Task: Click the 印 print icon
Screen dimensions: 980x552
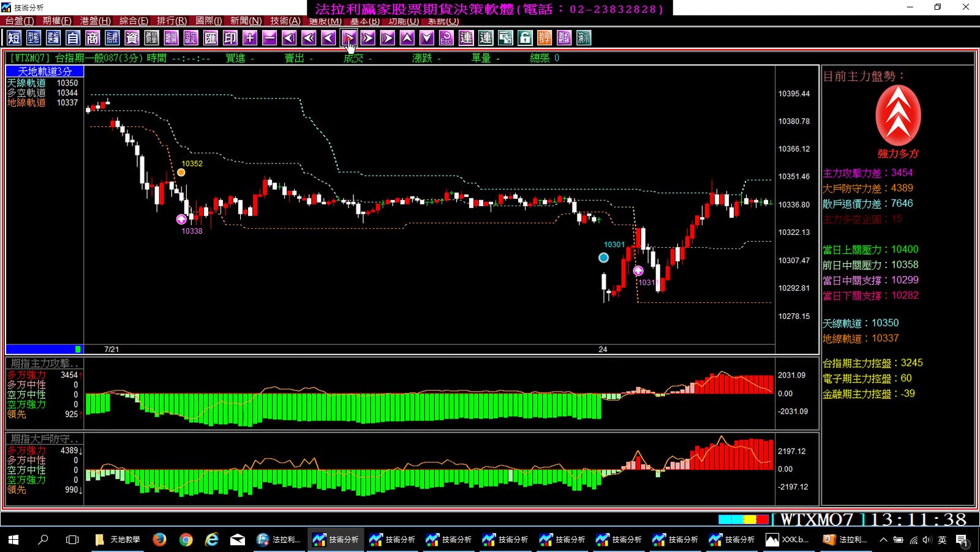Action: 230,38
